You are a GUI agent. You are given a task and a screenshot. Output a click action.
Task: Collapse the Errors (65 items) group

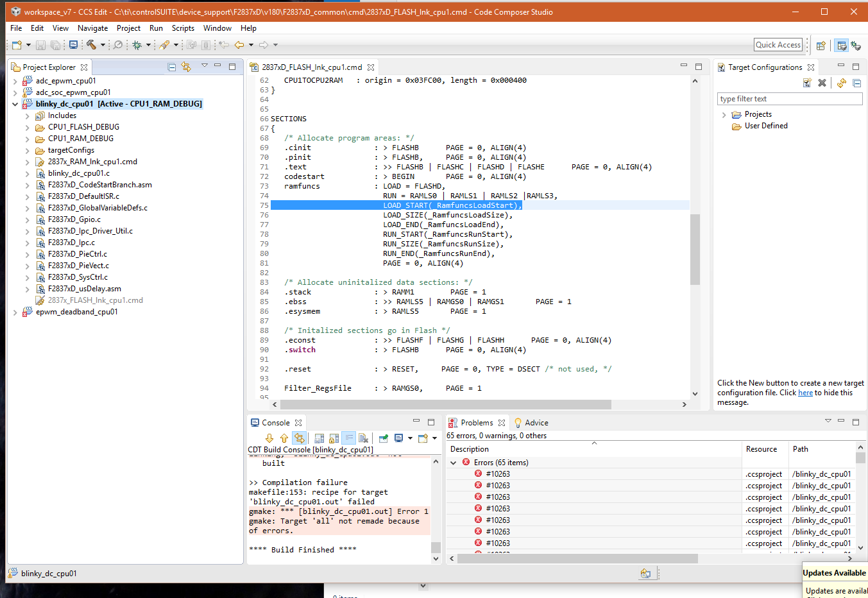pos(454,463)
